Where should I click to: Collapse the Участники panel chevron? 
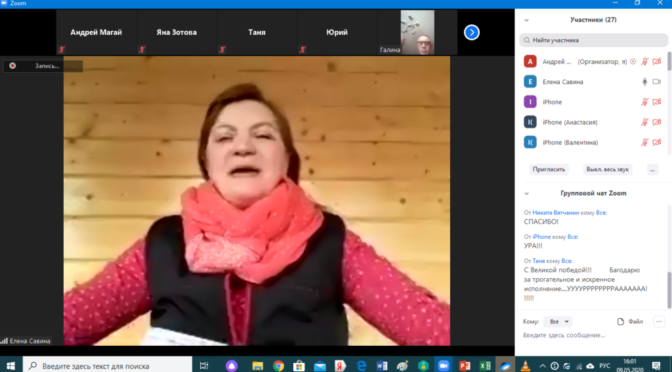pyautogui.click(x=526, y=20)
